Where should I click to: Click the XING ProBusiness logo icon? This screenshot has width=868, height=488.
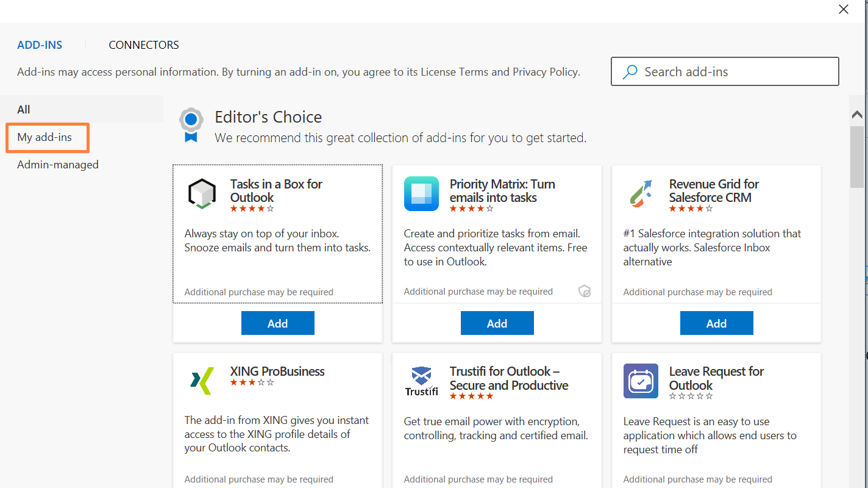(202, 381)
